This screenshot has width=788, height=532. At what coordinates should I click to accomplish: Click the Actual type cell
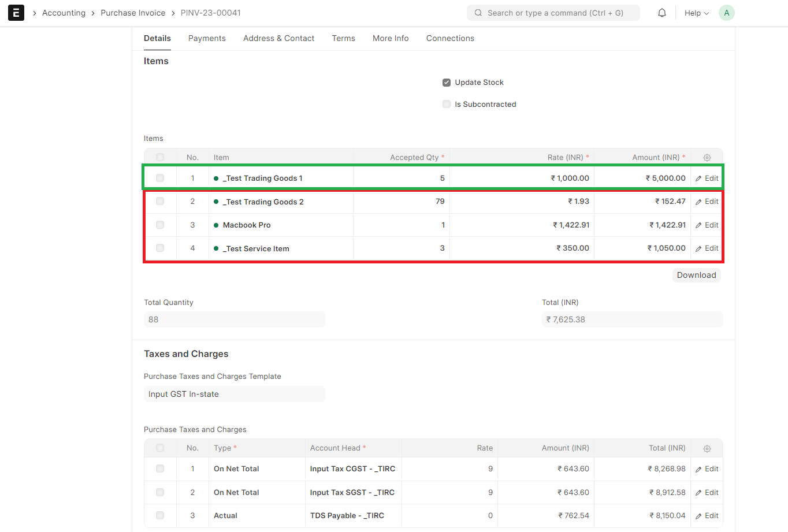point(257,516)
